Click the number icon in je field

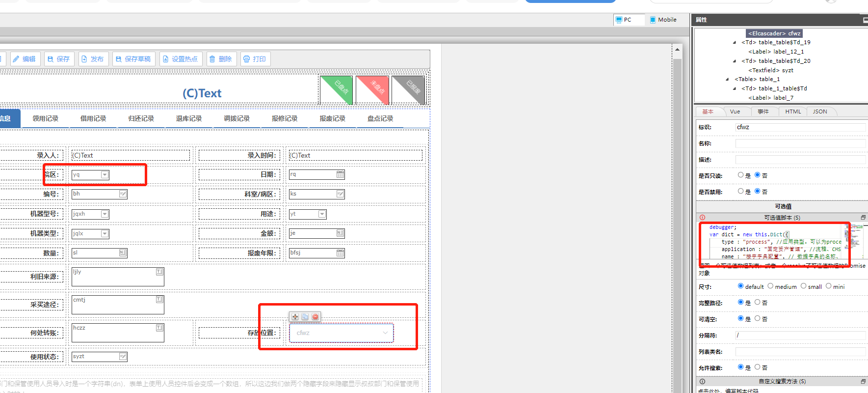pyautogui.click(x=341, y=233)
